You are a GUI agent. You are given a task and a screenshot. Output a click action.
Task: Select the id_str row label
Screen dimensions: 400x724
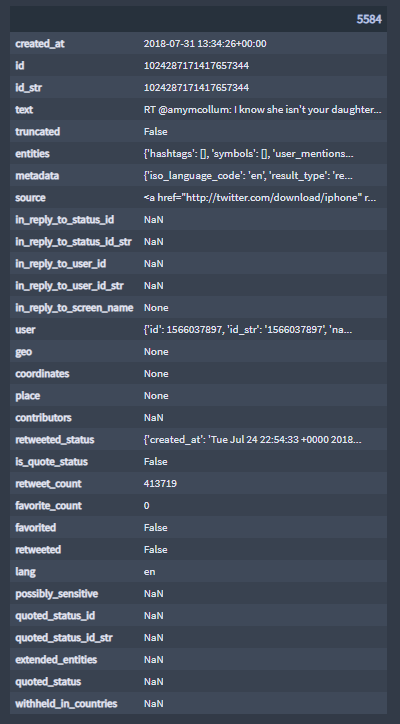(x=29, y=88)
